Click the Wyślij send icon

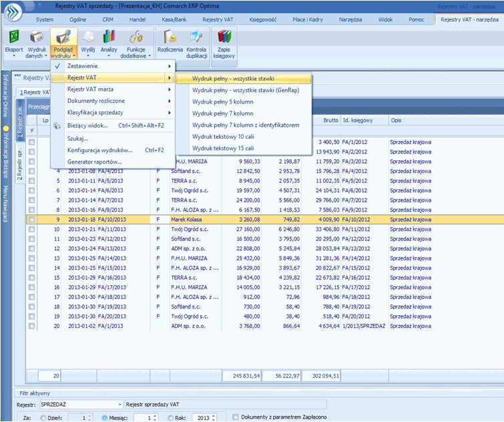click(x=87, y=37)
